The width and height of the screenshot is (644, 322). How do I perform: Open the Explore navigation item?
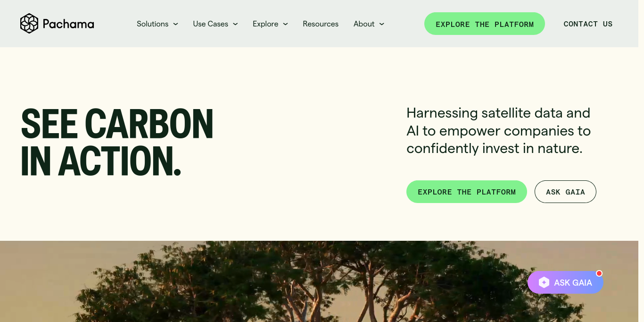pyautogui.click(x=265, y=24)
